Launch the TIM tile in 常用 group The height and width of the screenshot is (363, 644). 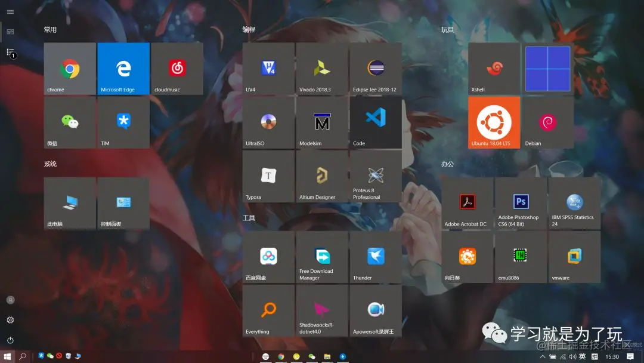point(123,122)
